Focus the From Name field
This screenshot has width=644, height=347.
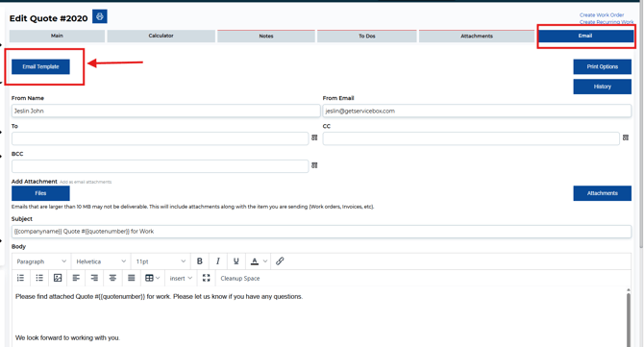tap(165, 111)
